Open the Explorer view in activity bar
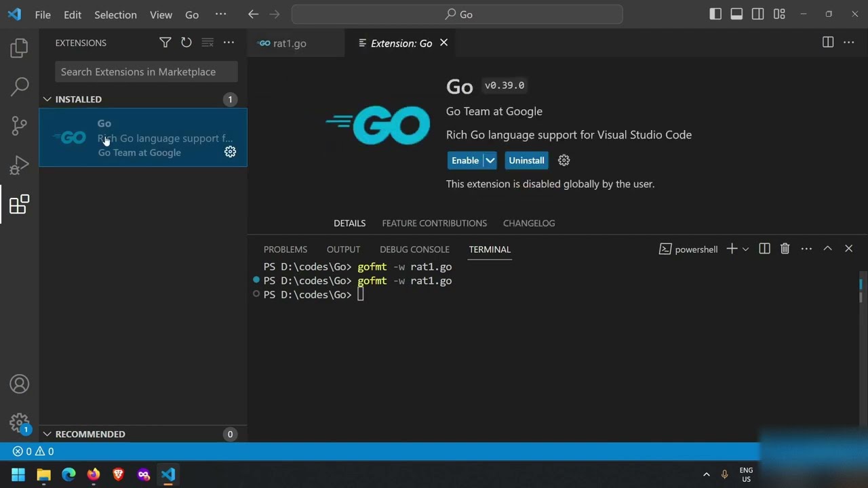 tap(19, 47)
